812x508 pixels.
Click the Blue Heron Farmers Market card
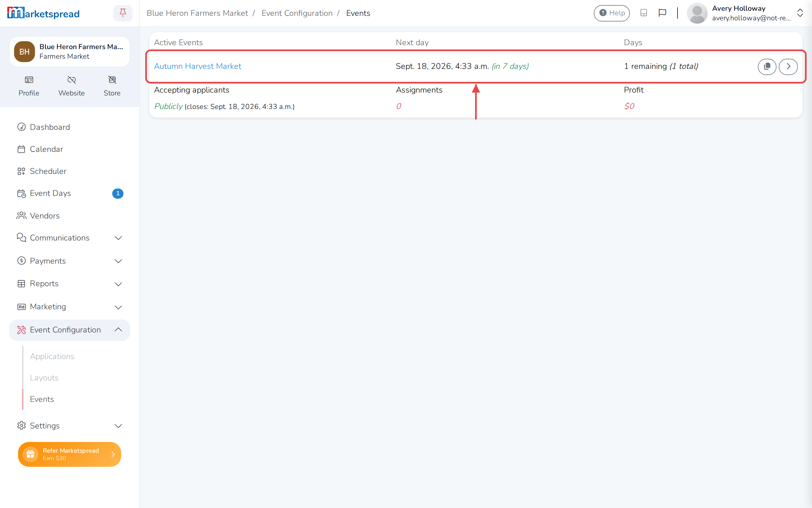(x=69, y=52)
